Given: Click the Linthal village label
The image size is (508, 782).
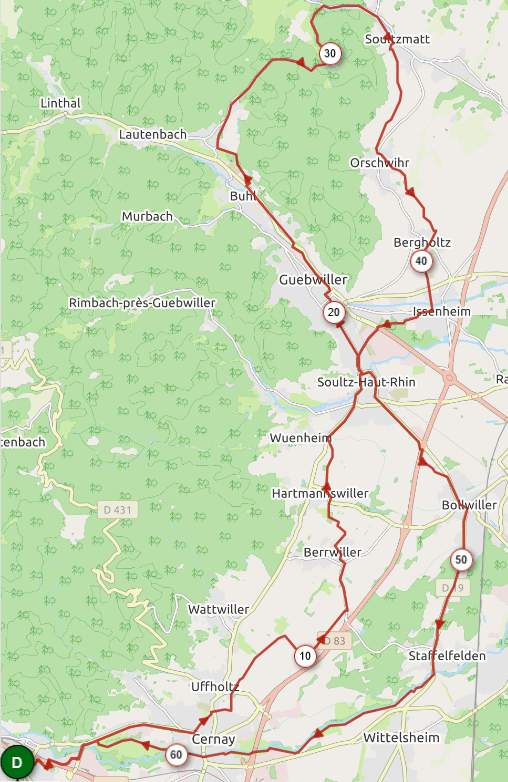Looking at the screenshot, I should [60, 103].
